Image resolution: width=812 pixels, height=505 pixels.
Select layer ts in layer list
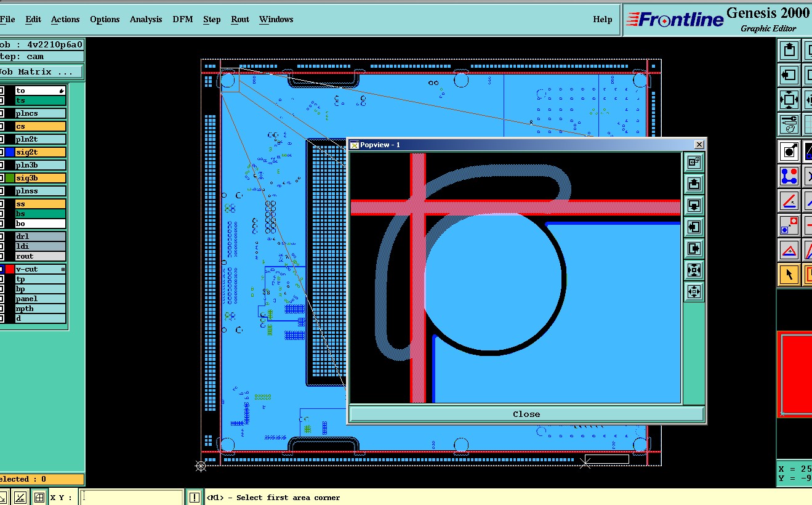click(40, 100)
